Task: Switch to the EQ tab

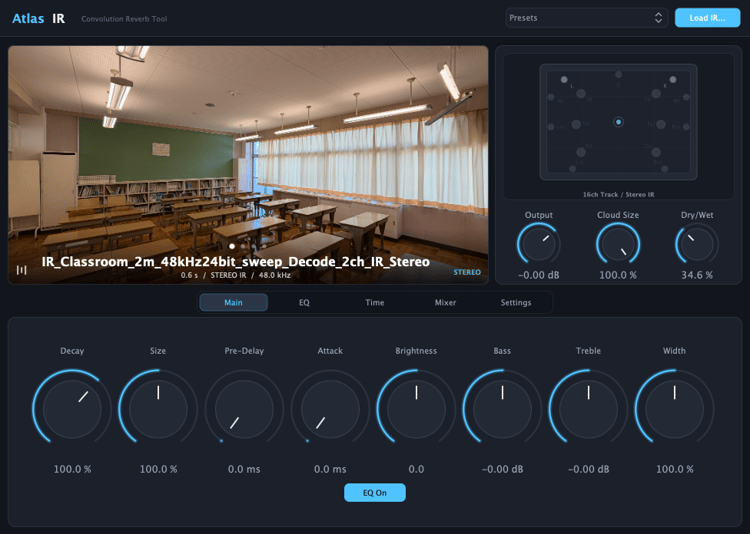Action: (304, 302)
